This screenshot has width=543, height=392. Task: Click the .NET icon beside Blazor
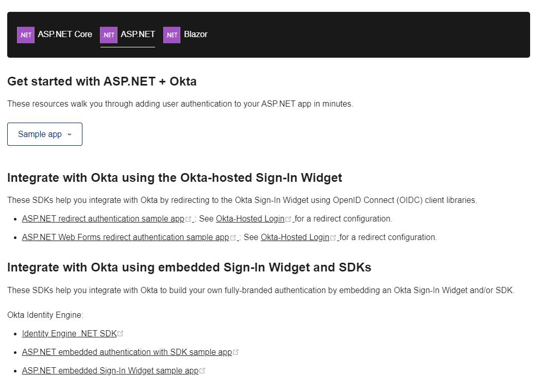point(172,35)
